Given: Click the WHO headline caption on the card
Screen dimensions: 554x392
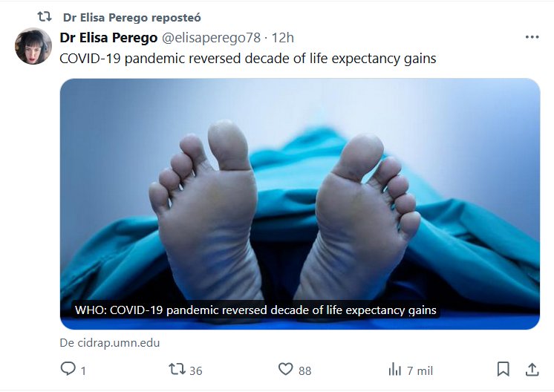Looking at the screenshot, I should coord(255,310).
